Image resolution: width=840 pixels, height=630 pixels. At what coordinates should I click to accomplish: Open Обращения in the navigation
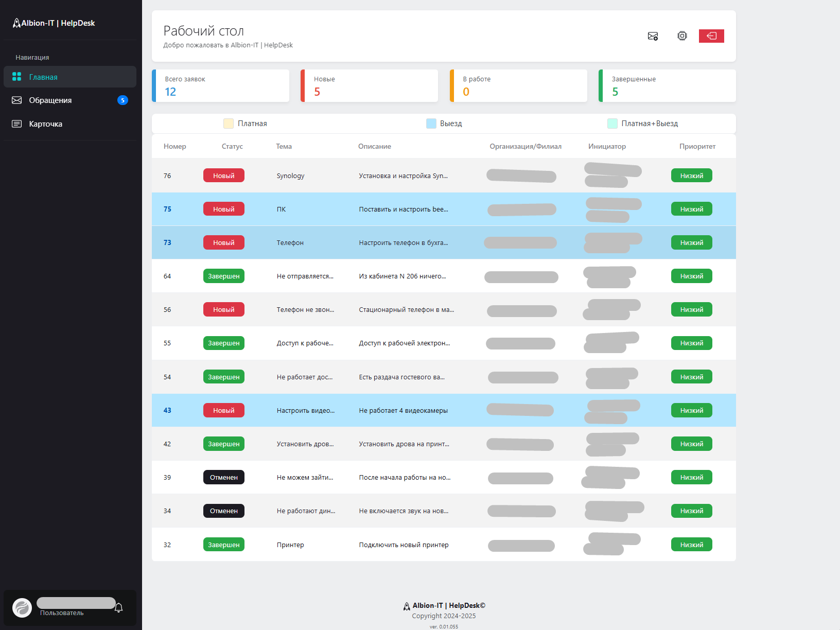(50, 100)
